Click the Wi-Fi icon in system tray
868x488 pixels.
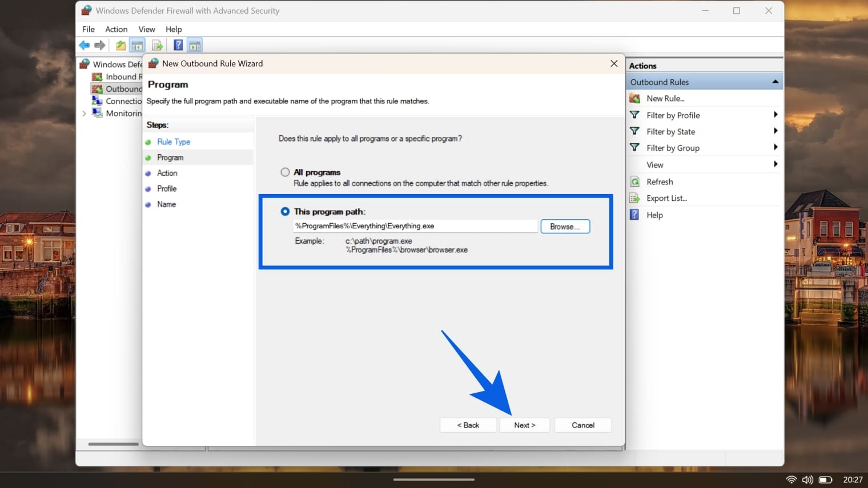(x=791, y=479)
